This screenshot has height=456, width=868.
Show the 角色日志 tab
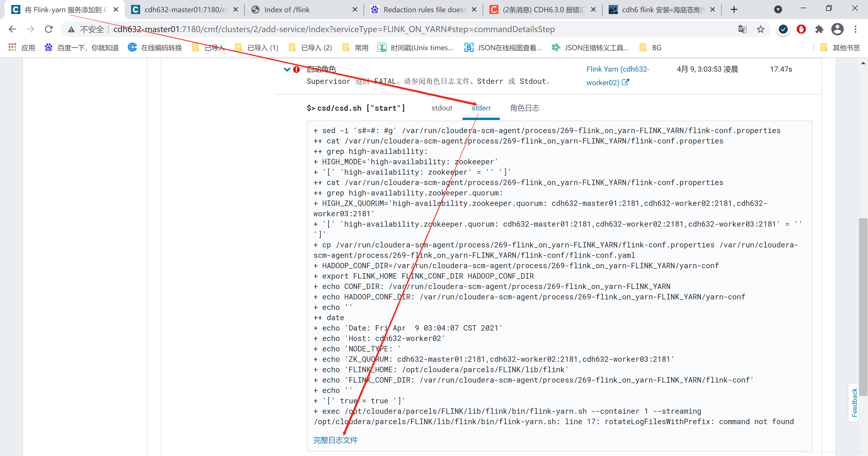tap(525, 108)
